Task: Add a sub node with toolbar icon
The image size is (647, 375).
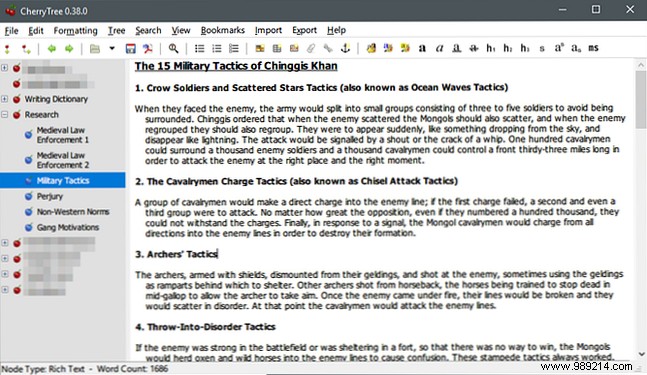Action: pyautogui.click(x=26, y=49)
